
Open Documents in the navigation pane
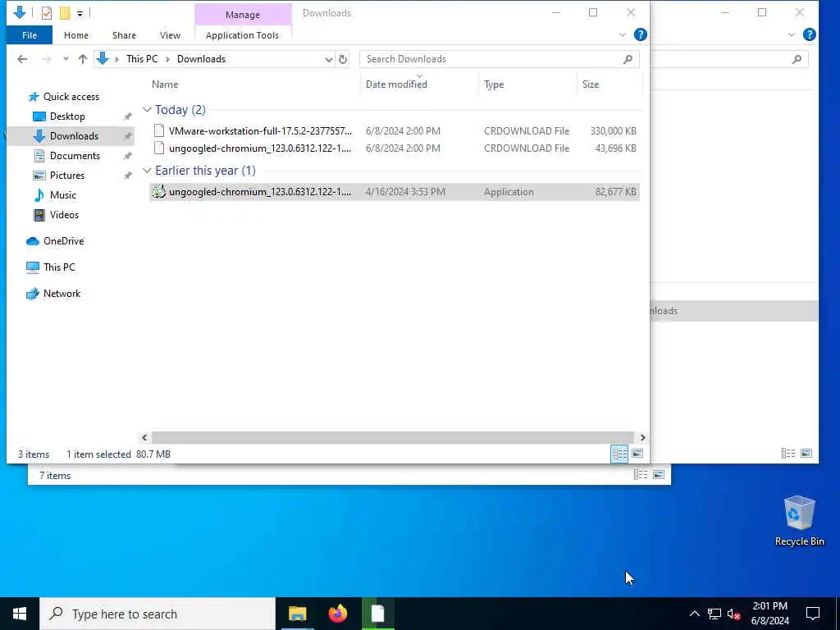pyautogui.click(x=75, y=156)
